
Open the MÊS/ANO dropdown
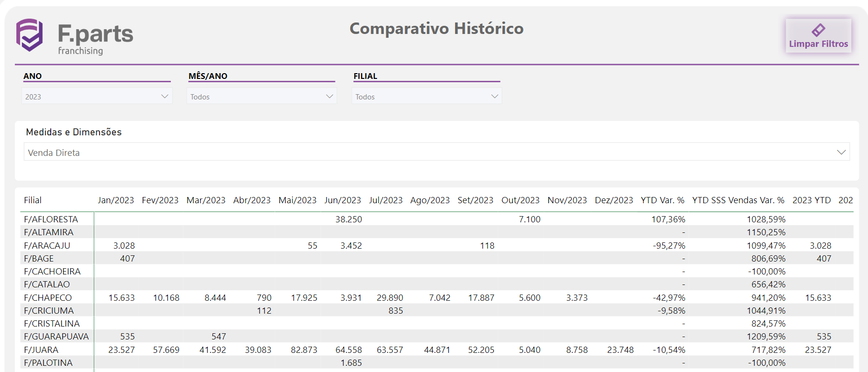(x=262, y=96)
